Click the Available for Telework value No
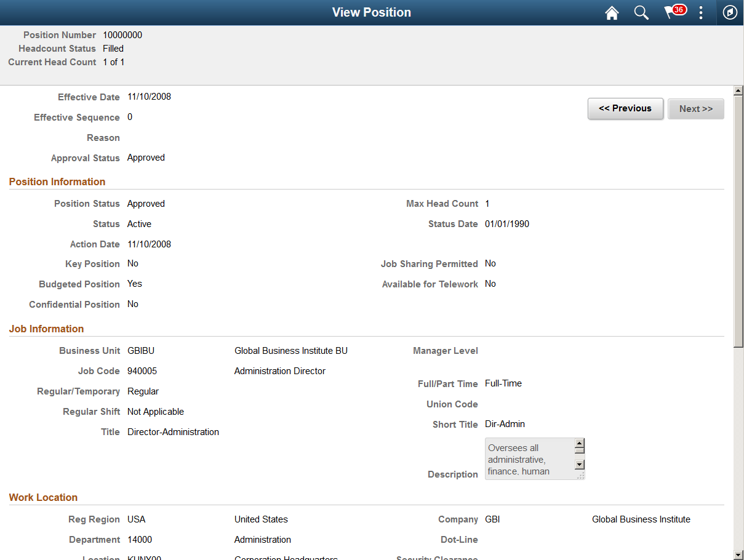744x560 pixels. pyautogui.click(x=490, y=284)
